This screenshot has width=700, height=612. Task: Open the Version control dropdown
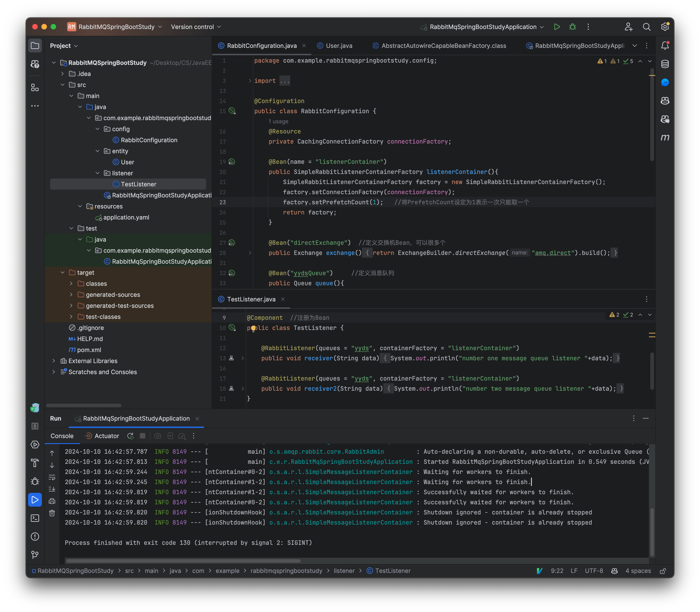coord(195,27)
